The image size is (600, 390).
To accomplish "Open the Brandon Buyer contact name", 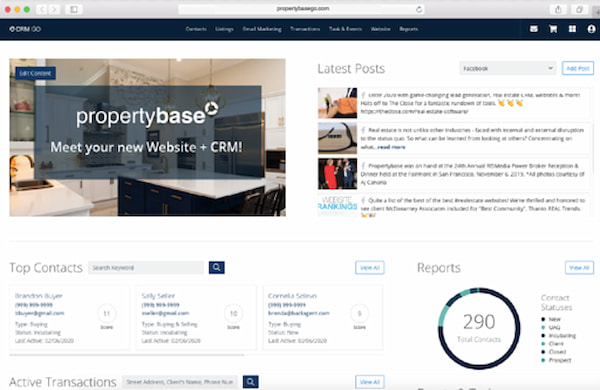I will coord(39,296).
